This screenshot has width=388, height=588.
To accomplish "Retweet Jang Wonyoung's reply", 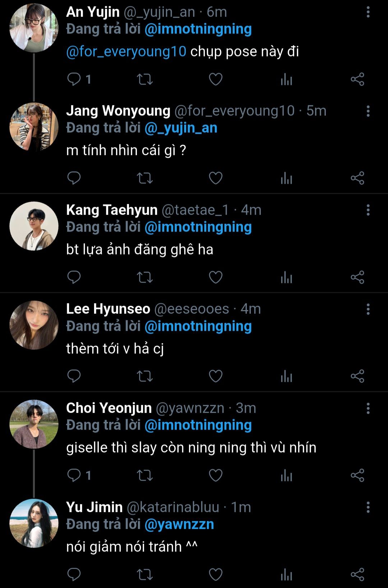I will (145, 178).
